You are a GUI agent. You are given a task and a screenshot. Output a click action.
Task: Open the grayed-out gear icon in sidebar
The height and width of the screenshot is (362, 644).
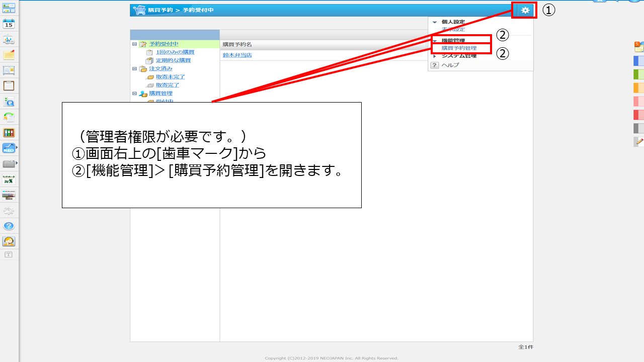click(9, 211)
